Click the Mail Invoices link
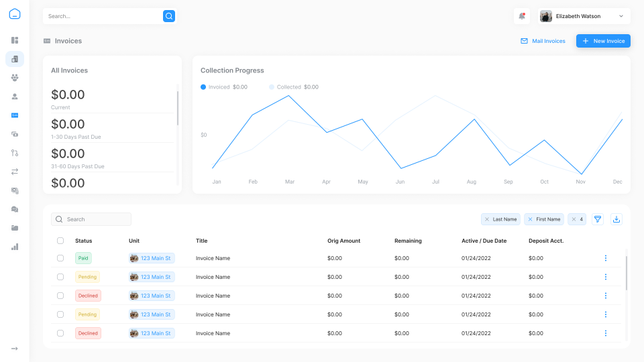 [543, 41]
